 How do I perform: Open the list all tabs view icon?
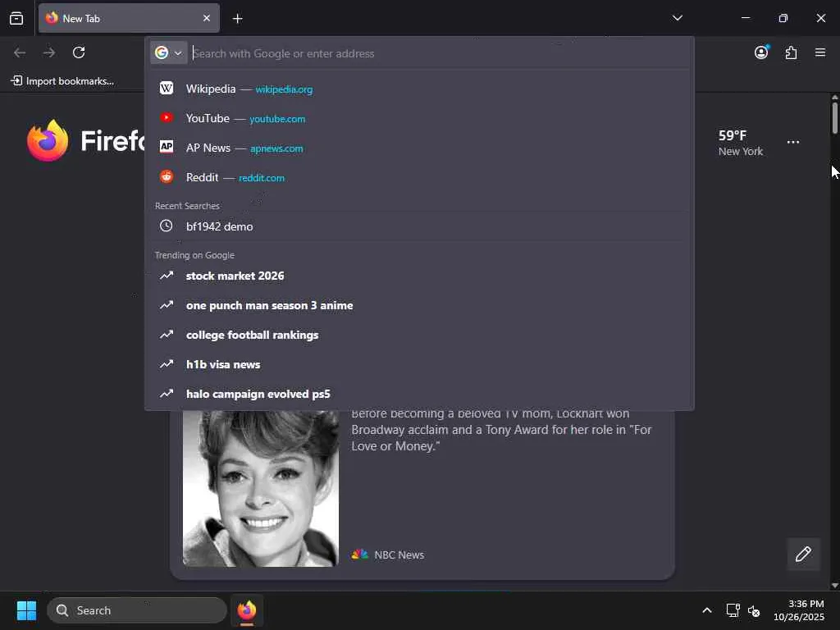16,18
